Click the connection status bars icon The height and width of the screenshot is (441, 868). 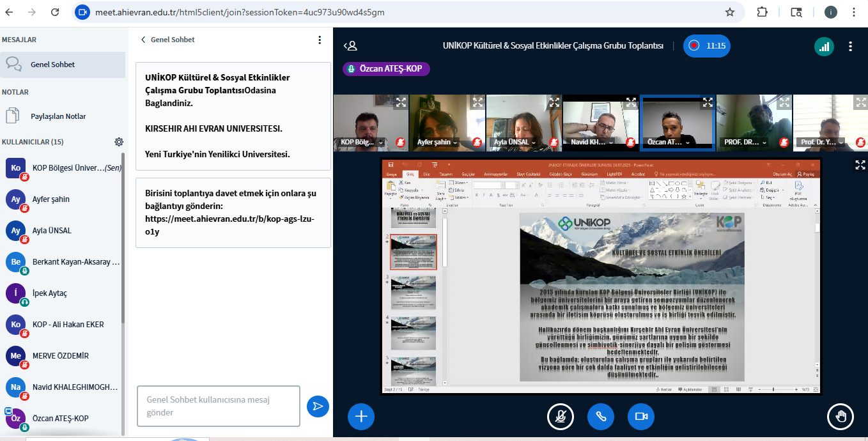click(x=824, y=46)
